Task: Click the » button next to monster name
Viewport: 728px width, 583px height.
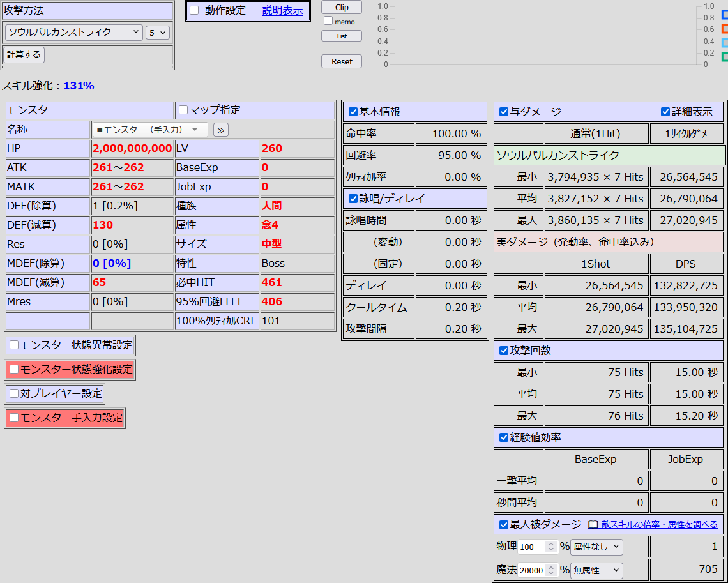Action: click(x=220, y=130)
